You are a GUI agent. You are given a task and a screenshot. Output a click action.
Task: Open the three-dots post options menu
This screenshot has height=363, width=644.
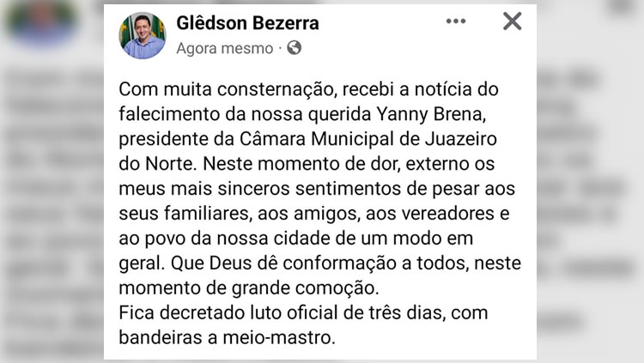pyautogui.click(x=456, y=21)
